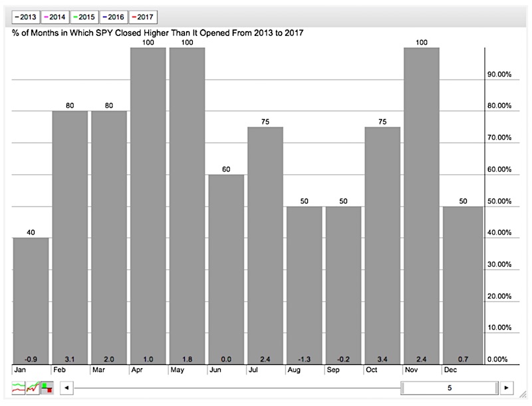Screen dimensions: 532x406
Task: Click the "90.00%" y-axis label
Action: click(499, 74)
